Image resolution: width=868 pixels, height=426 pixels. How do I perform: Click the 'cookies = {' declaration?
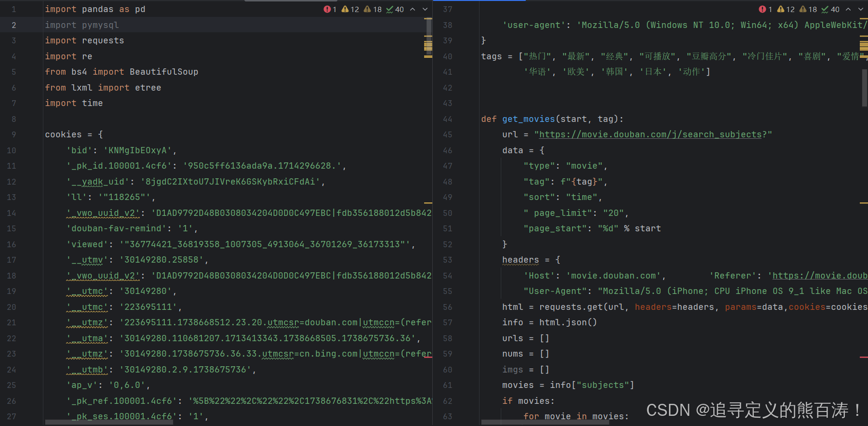click(74, 134)
